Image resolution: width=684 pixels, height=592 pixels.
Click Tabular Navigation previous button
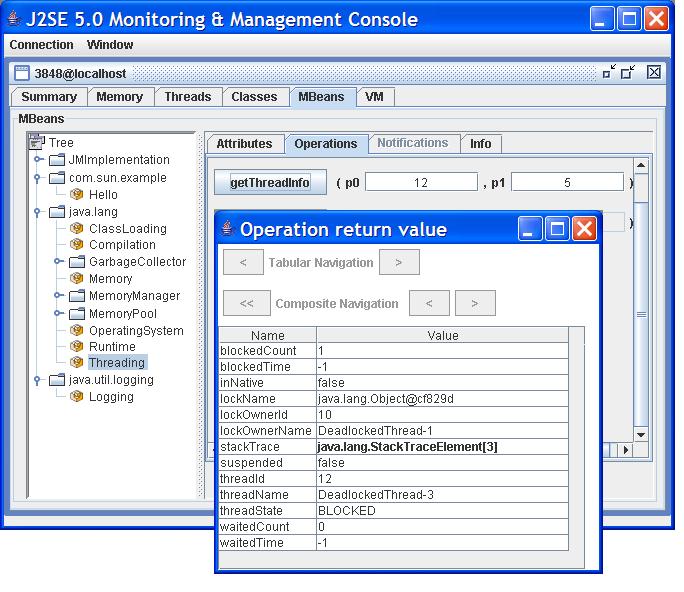coord(243,262)
